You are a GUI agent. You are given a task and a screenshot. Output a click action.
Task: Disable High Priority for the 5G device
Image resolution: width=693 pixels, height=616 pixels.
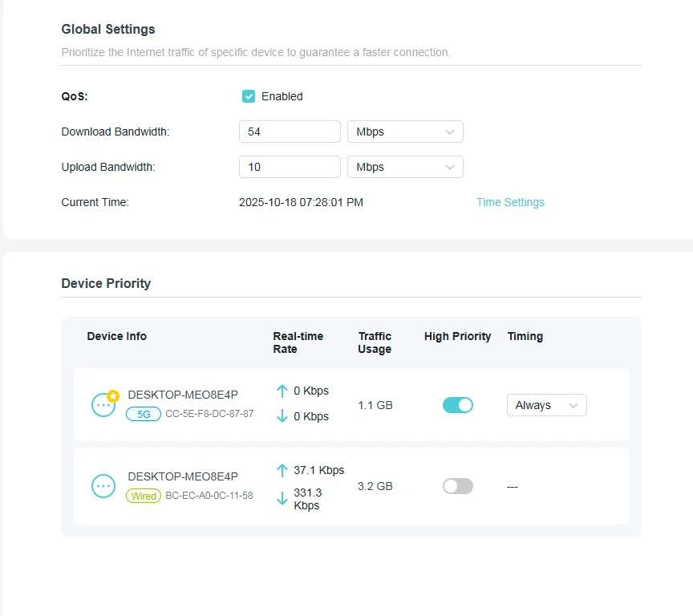coord(458,405)
